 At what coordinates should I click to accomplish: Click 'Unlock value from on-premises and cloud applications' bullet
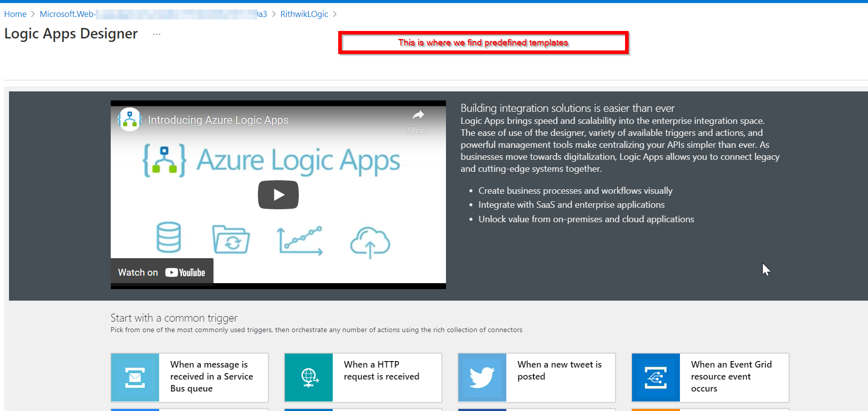click(586, 219)
